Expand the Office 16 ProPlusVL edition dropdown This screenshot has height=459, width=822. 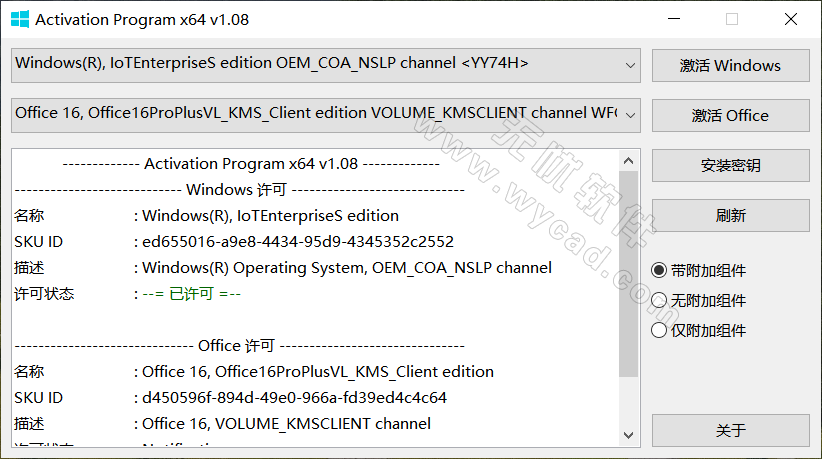(630, 114)
